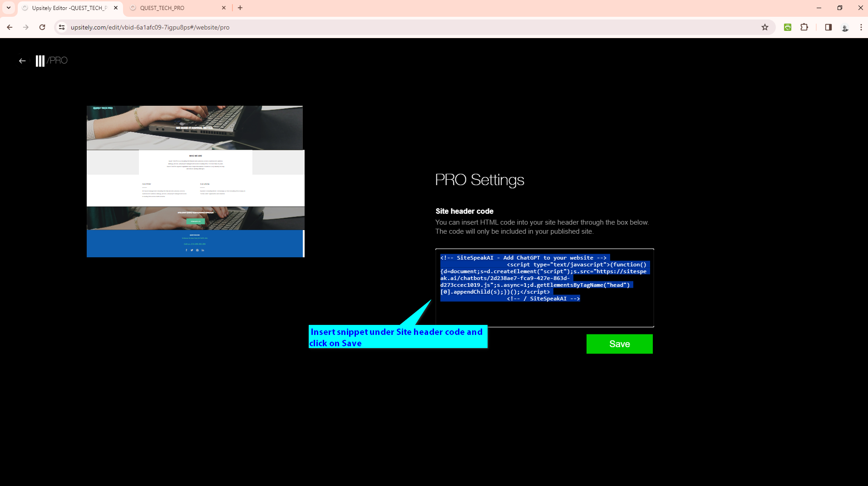Switch to the QUEST_TECH_PRO tab

click(178, 8)
